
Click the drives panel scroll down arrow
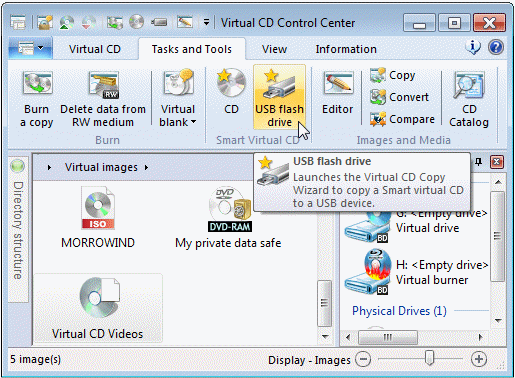click(x=498, y=321)
